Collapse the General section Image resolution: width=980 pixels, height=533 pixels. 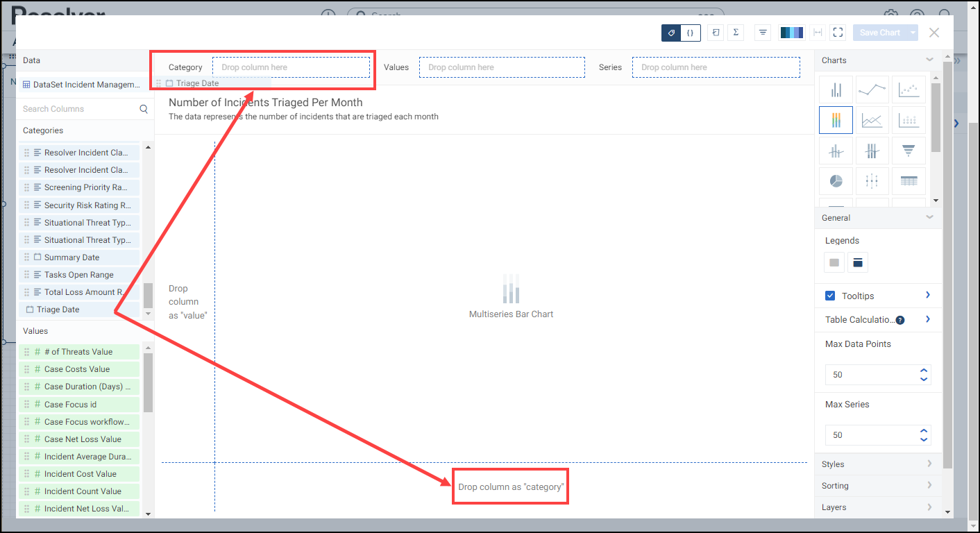point(929,217)
